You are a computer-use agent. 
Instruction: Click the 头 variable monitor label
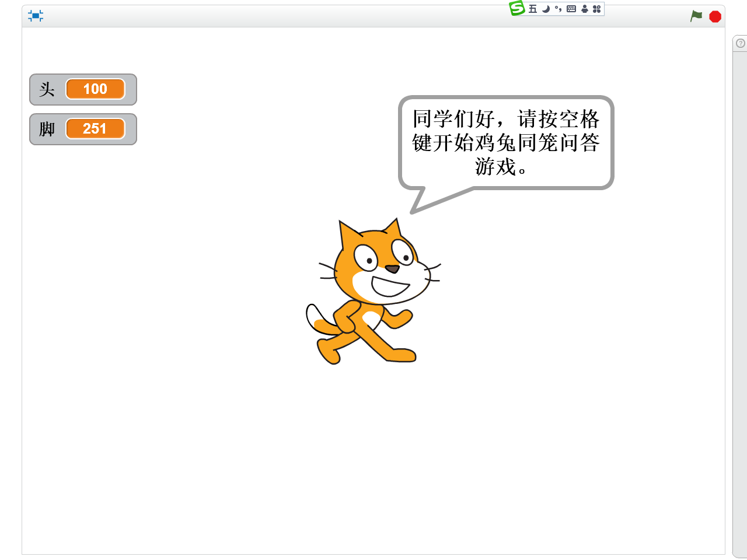coord(47,89)
